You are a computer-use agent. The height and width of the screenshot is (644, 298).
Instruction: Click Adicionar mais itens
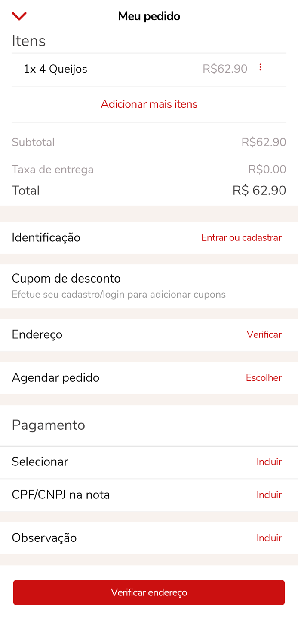point(149,104)
